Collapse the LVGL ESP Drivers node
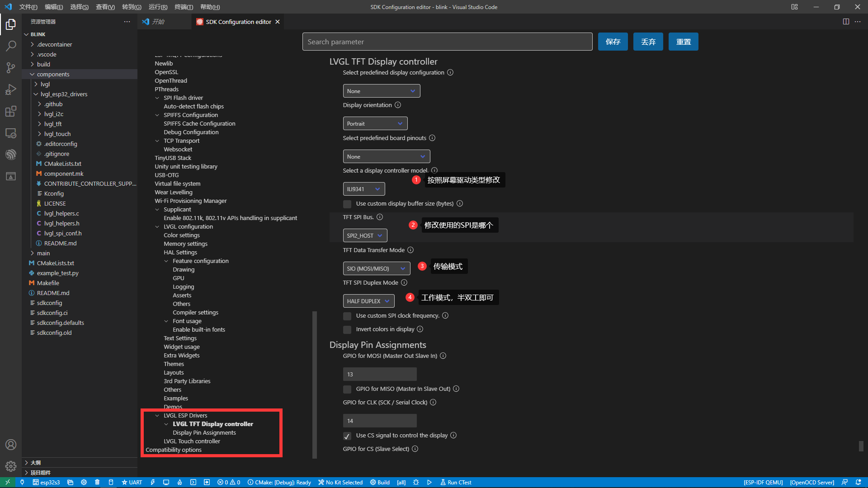The width and height of the screenshot is (868, 488). pos(157,416)
